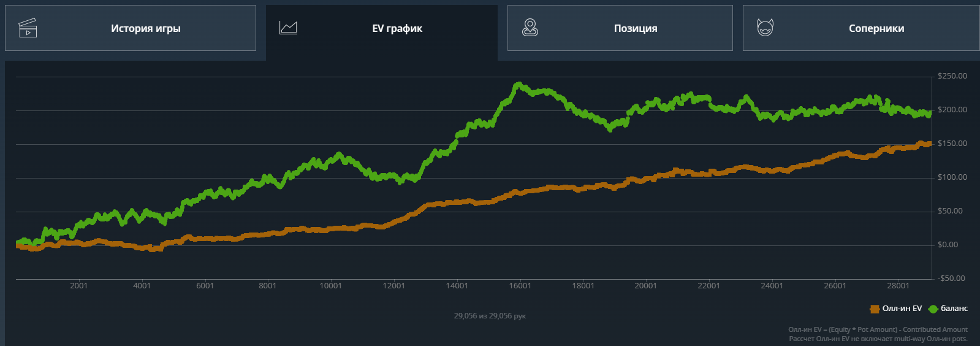The image size is (980, 346).
Task: Click the 28001 hands axis label
Action: 898,286
